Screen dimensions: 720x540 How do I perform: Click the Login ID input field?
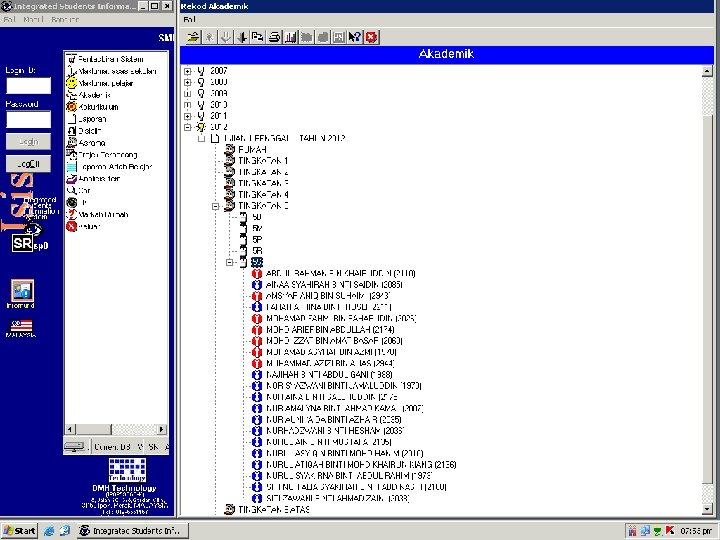click(x=28, y=86)
